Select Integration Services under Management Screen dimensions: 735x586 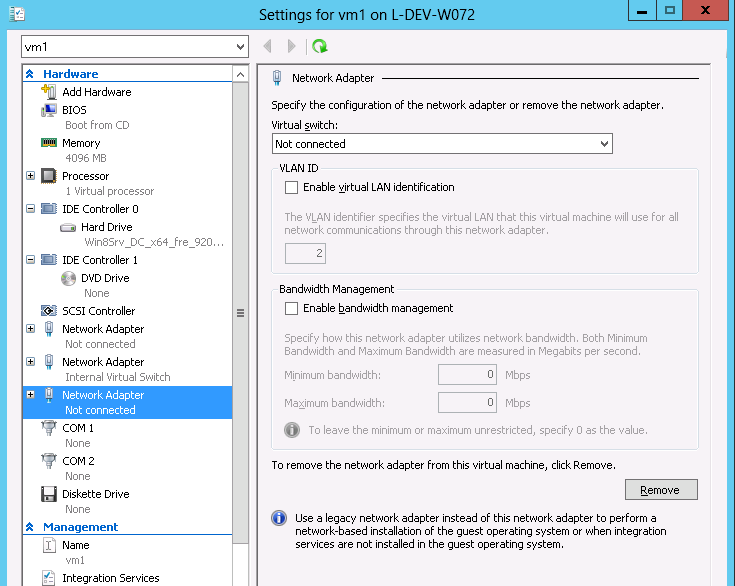110,578
